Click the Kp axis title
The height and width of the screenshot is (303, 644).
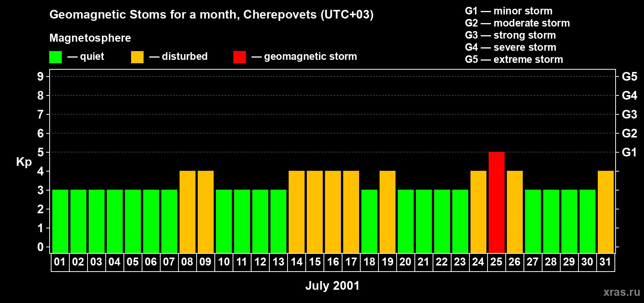(24, 162)
